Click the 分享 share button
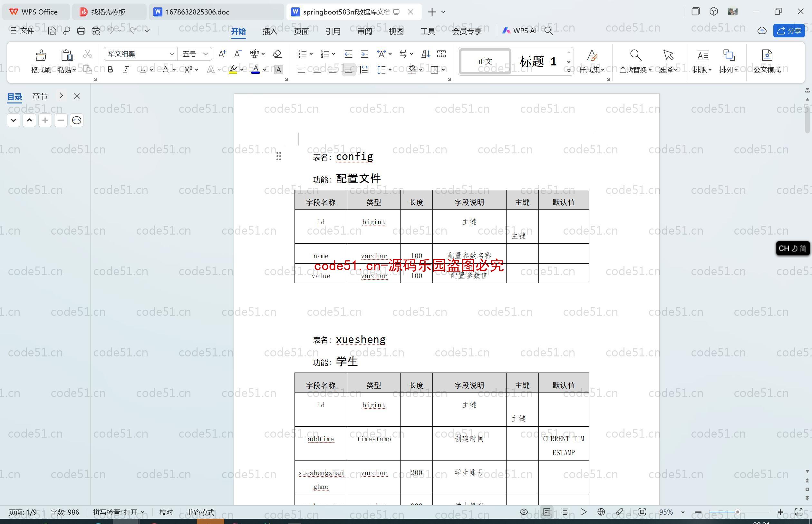812x524 pixels. point(789,31)
